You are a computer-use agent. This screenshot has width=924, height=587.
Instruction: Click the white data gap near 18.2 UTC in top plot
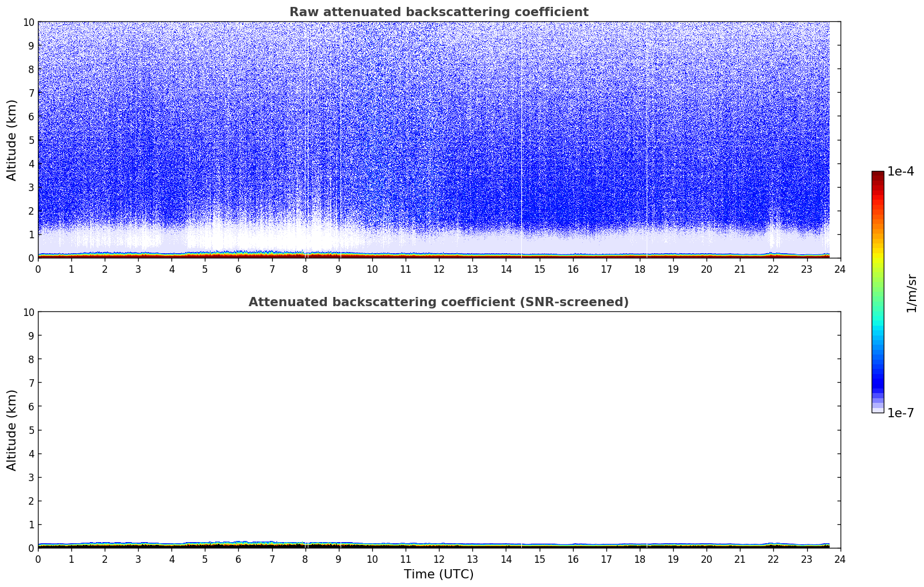click(x=647, y=138)
